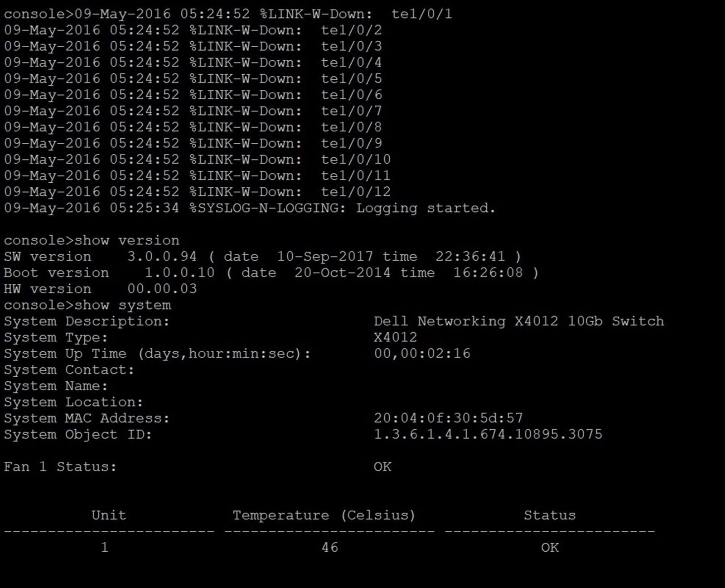Viewport: 725px width, 588px height.
Task: Click the SW version value 3.0.0.94
Action: (162, 257)
